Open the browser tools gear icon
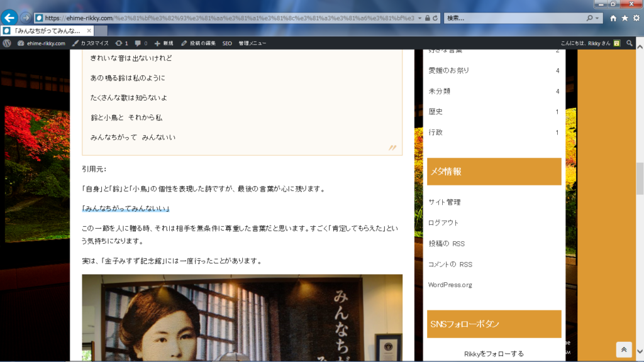This screenshot has width=644, height=362. click(636, 18)
